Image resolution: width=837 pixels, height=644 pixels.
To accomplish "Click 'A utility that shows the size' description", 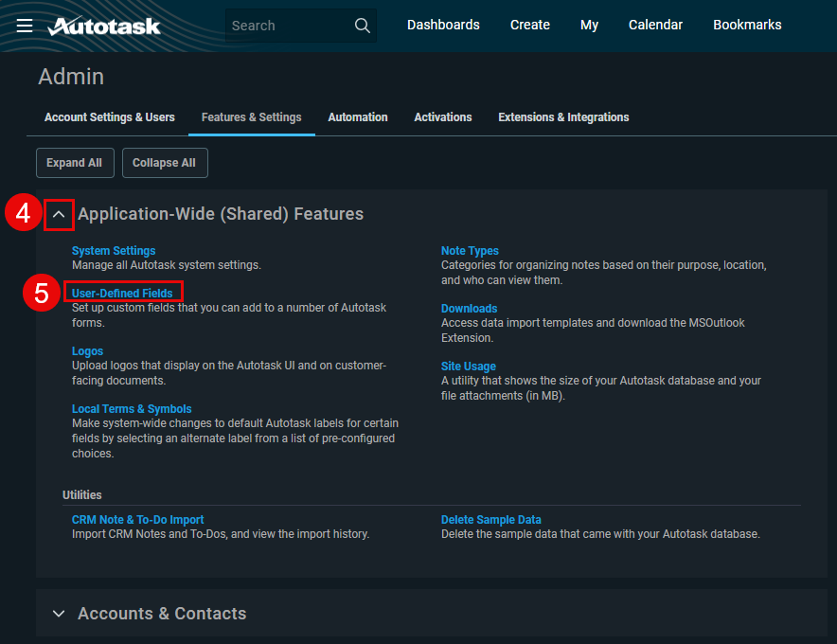I will click(601, 388).
